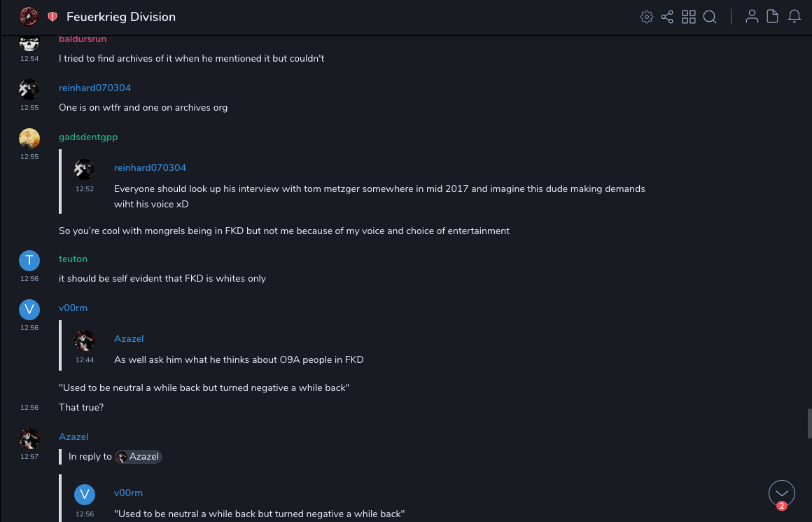Click teuton's blue T avatar
This screenshot has height=522, width=812.
29,261
